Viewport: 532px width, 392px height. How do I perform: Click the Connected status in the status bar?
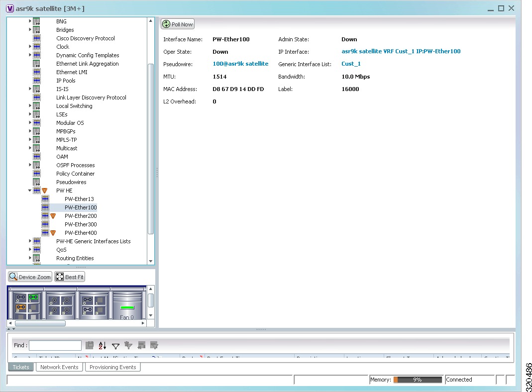coord(459,380)
